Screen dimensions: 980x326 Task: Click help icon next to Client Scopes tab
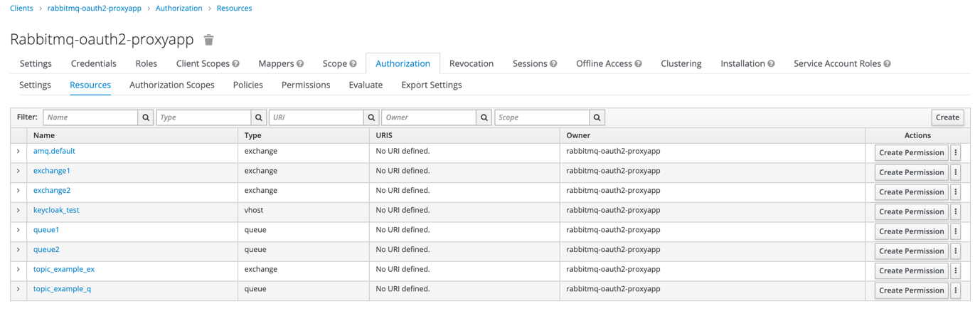[235, 64]
